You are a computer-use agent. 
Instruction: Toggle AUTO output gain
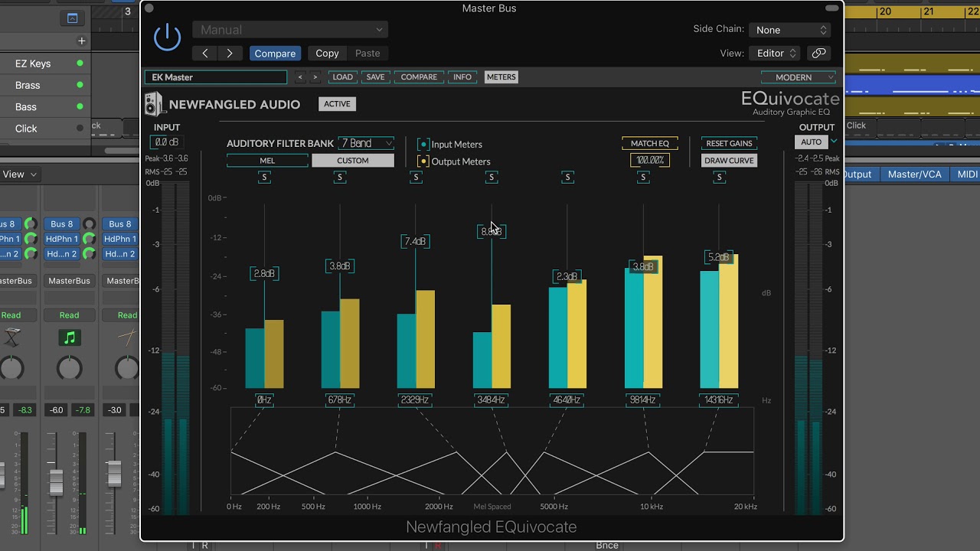click(x=812, y=142)
